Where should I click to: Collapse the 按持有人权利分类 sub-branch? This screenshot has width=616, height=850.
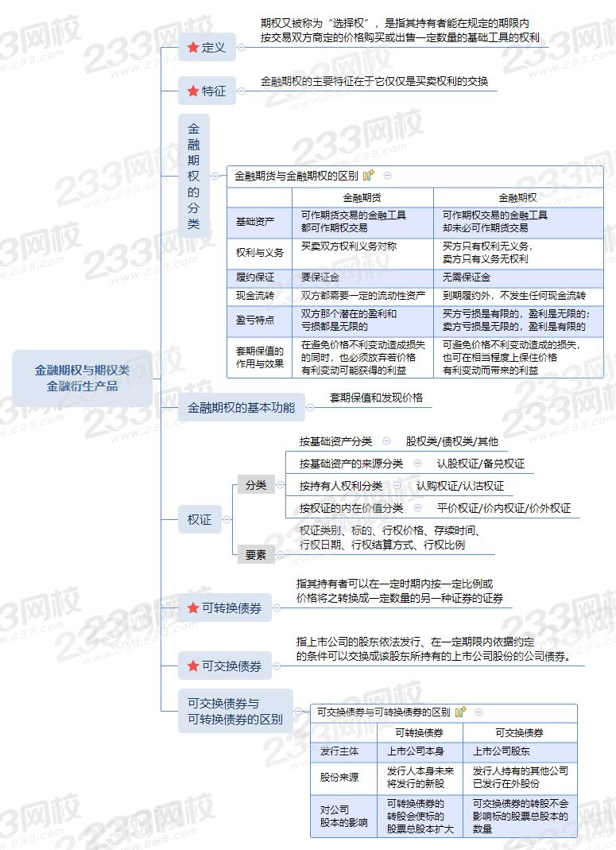397,485
